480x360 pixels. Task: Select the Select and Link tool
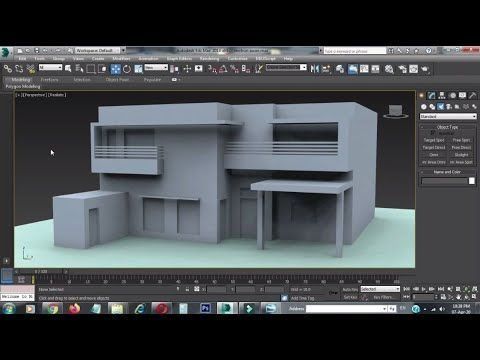(8, 69)
